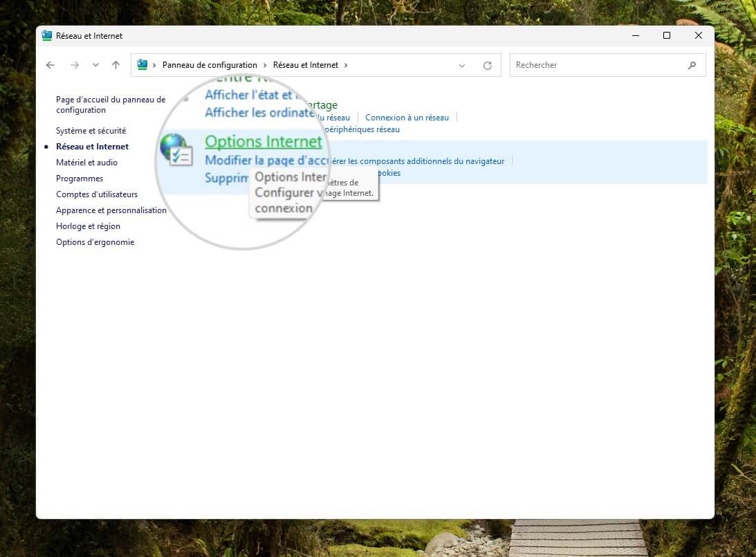This screenshot has height=557, width=756.
Task: Go up one level arrow
Action: point(116,65)
